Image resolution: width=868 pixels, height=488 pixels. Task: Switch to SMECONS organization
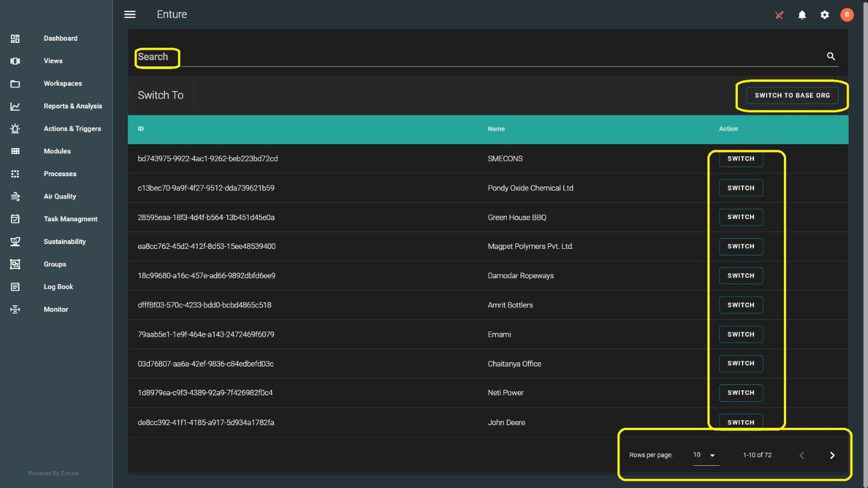coord(741,159)
